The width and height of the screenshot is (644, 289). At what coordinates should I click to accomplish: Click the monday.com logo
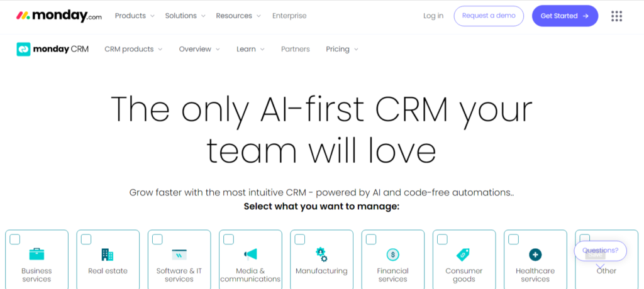[x=58, y=16]
